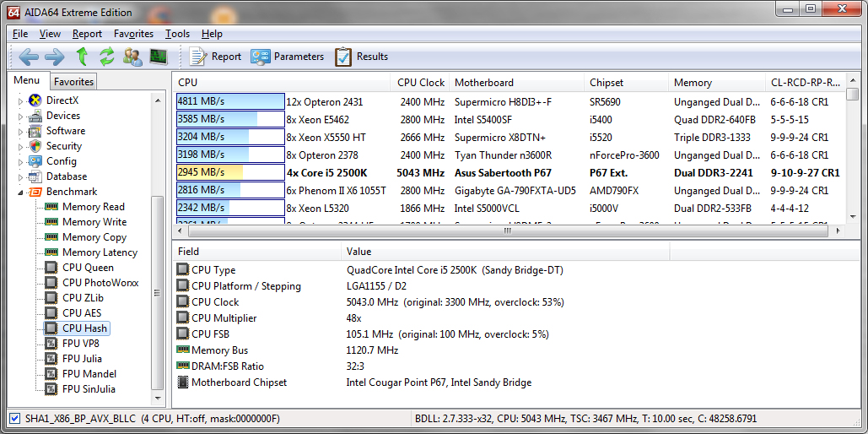Image resolution: width=868 pixels, height=434 pixels.
Task: Open the Report menu
Action: coord(87,34)
